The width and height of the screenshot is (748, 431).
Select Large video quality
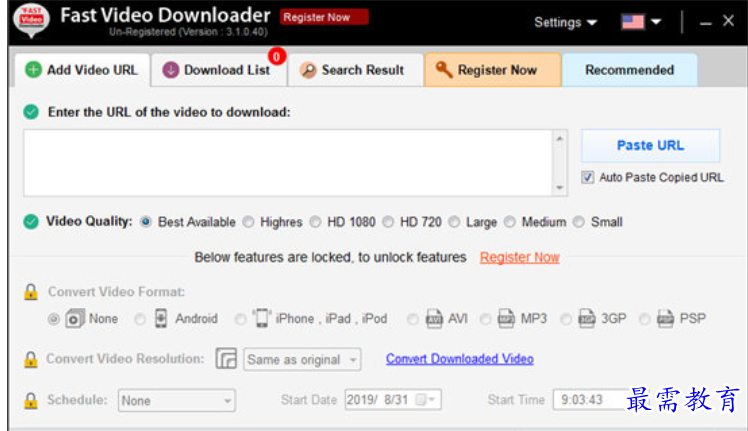[x=454, y=222]
